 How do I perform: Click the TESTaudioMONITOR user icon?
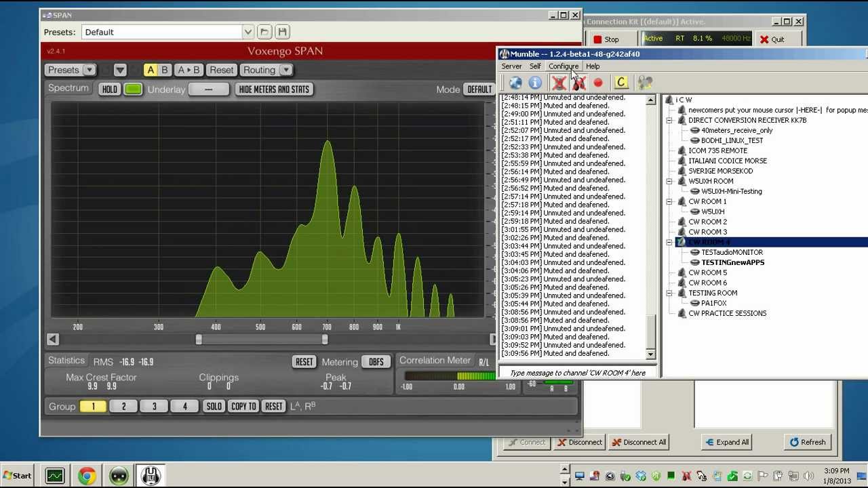click(x=695, y=252)
